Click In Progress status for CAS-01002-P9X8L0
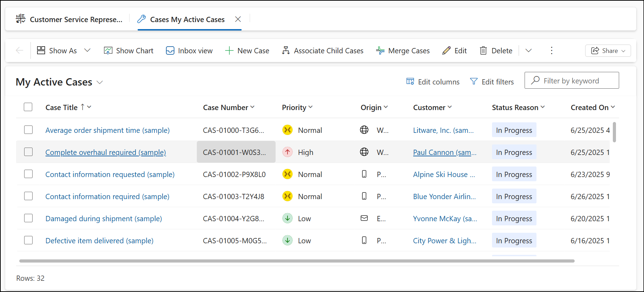 [514, 174]
